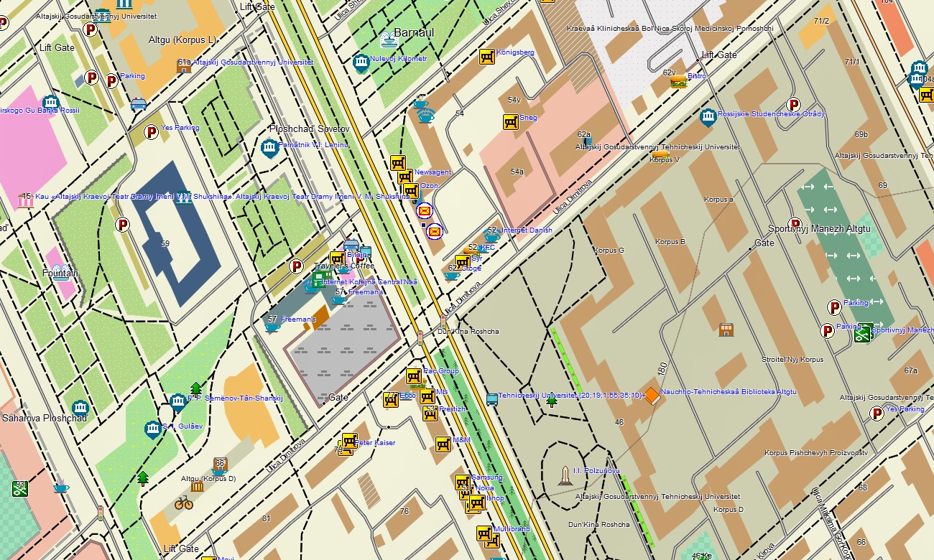Select the Korpus a building label
The width and height of the screenshot is (934, 560).
718,200
